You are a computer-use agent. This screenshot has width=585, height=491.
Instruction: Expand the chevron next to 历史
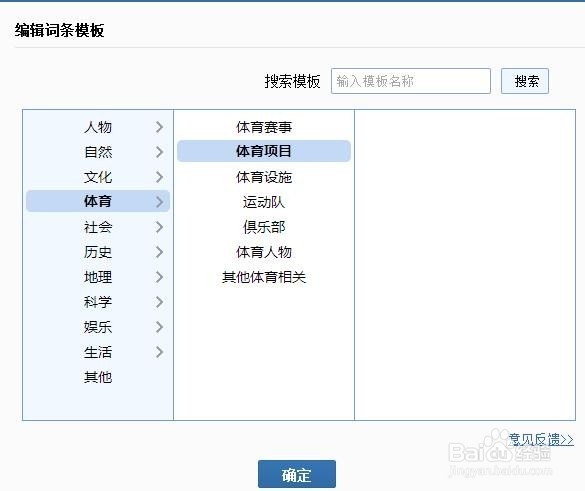159,252
